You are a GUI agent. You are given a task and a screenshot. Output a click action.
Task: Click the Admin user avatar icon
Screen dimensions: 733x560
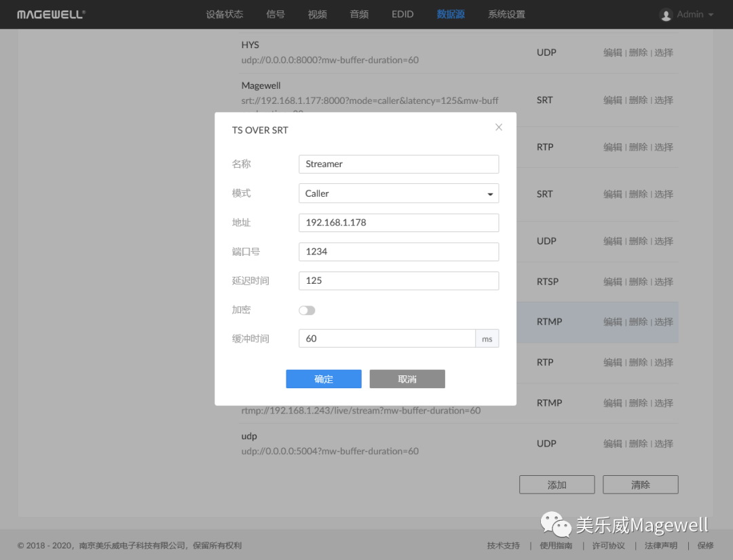click(666, 15)
